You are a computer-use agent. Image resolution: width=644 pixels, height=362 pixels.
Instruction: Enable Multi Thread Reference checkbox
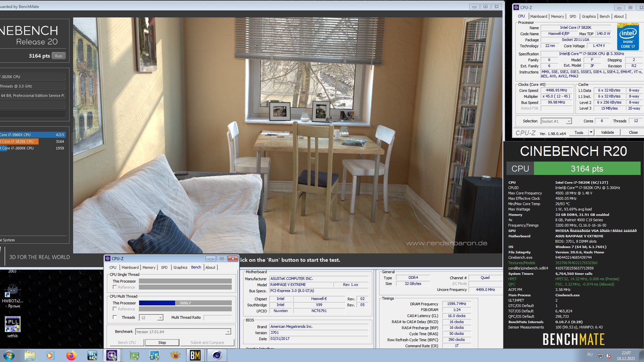[115, 309]
